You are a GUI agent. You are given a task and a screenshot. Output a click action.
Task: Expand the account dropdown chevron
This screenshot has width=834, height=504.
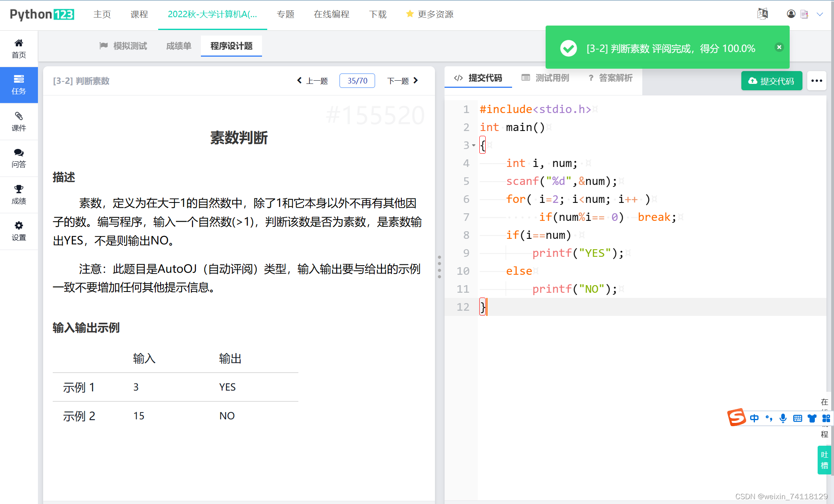coord(820,14)
